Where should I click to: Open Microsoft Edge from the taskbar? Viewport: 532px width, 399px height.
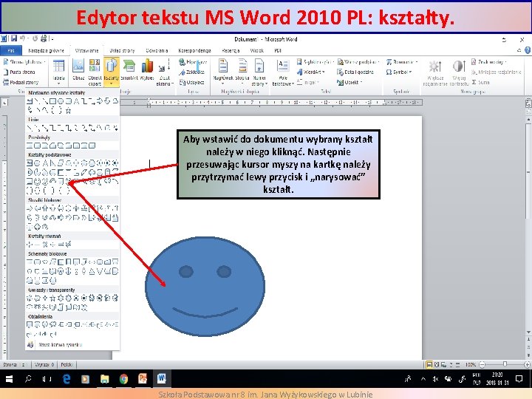(x=66, y=379)
